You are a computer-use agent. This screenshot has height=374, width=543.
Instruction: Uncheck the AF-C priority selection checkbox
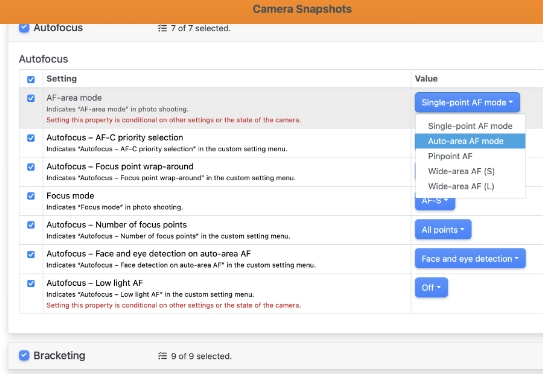31,138
